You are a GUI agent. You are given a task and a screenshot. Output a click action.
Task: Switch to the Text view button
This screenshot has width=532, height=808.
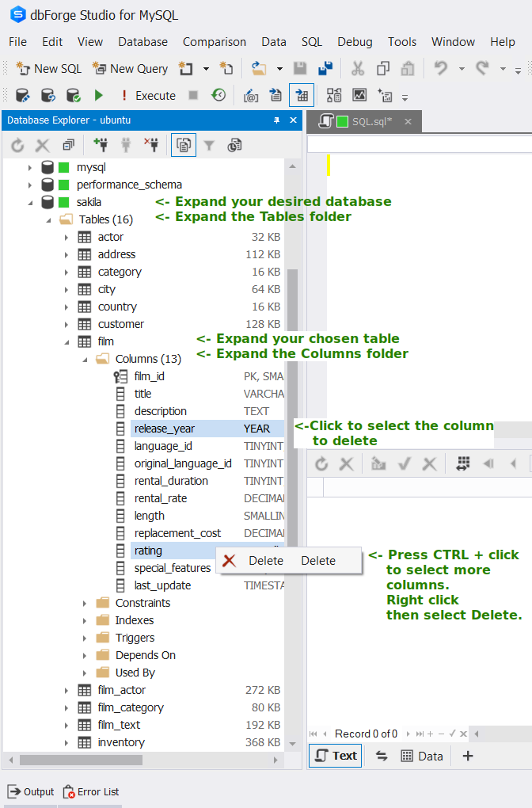point(336,756)
